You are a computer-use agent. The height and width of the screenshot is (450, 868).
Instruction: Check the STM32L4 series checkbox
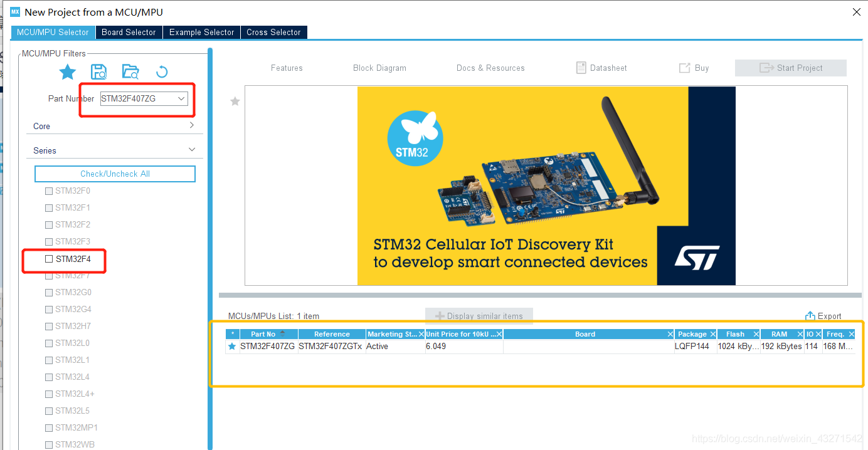(49, 377)
